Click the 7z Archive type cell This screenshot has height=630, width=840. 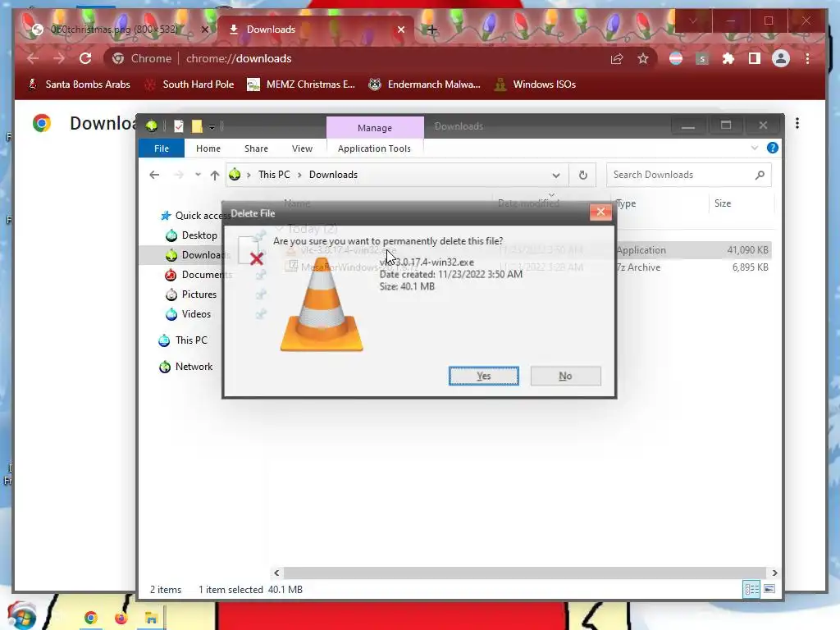tap(638, 267)
